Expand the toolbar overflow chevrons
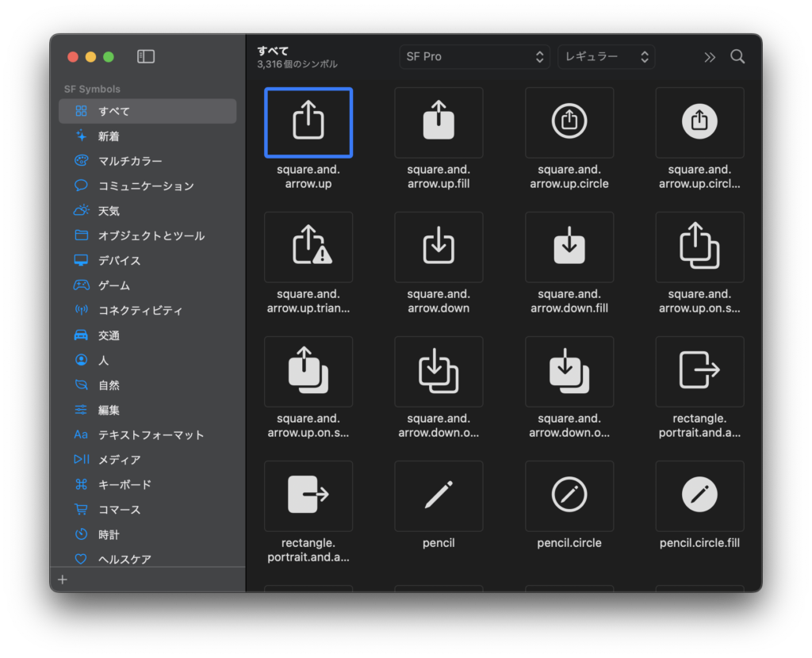Viewport: 812px width, 658px height. click(x=710, y=57)
